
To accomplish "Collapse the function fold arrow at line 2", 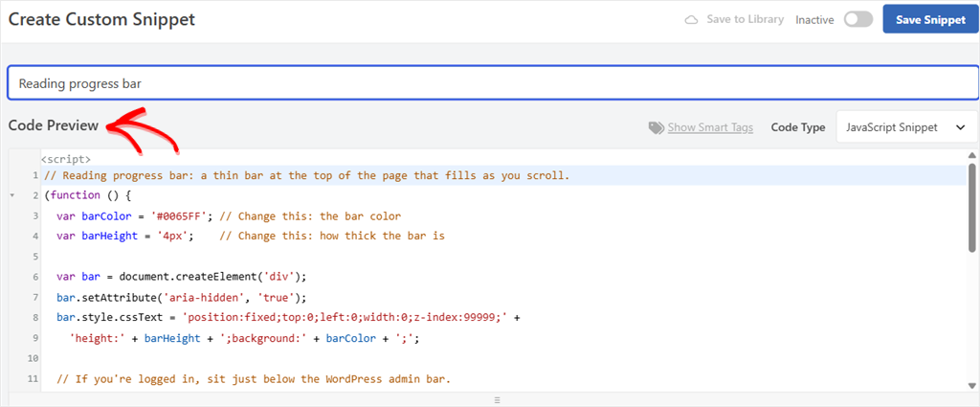I will pos(12,195).
